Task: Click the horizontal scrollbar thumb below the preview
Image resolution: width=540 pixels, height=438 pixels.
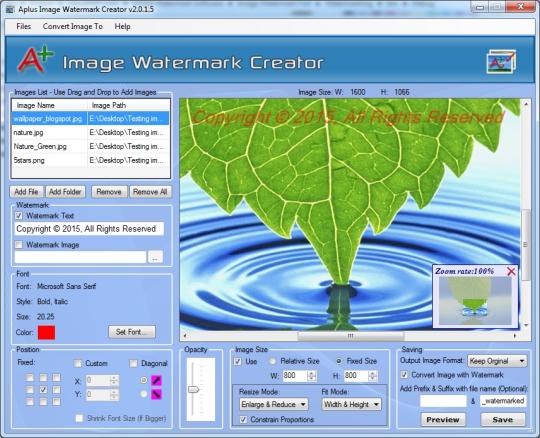Action: coord(350,336)
